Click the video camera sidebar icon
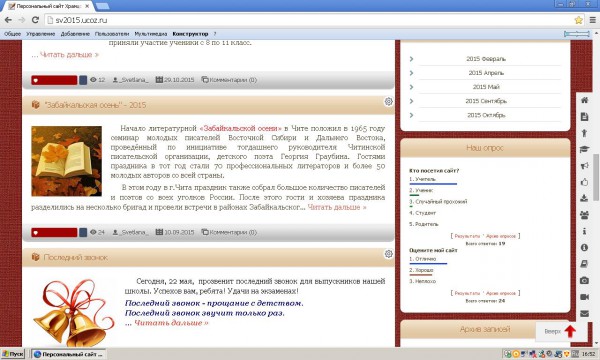 point(584,297)
